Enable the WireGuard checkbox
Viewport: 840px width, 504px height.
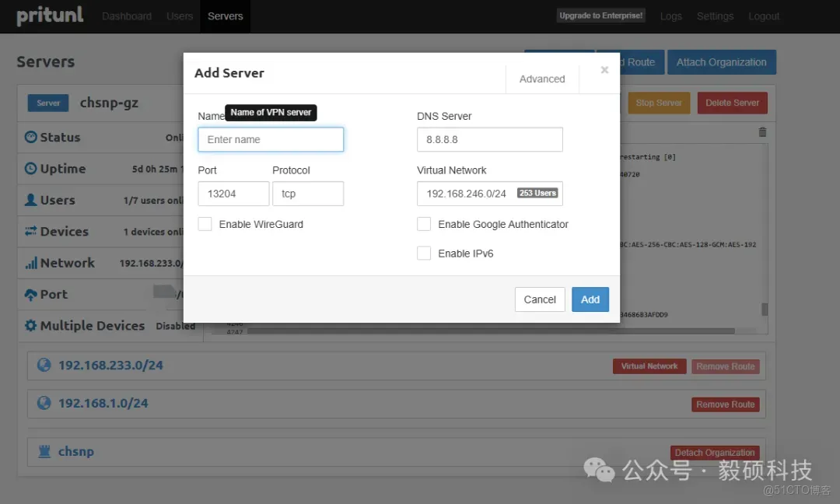205,223
